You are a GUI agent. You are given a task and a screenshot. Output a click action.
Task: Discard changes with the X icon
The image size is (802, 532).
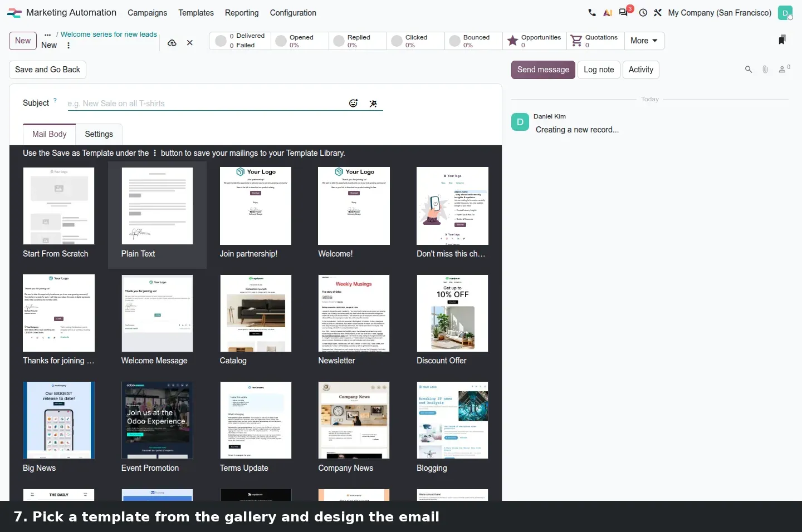(190, 42)
